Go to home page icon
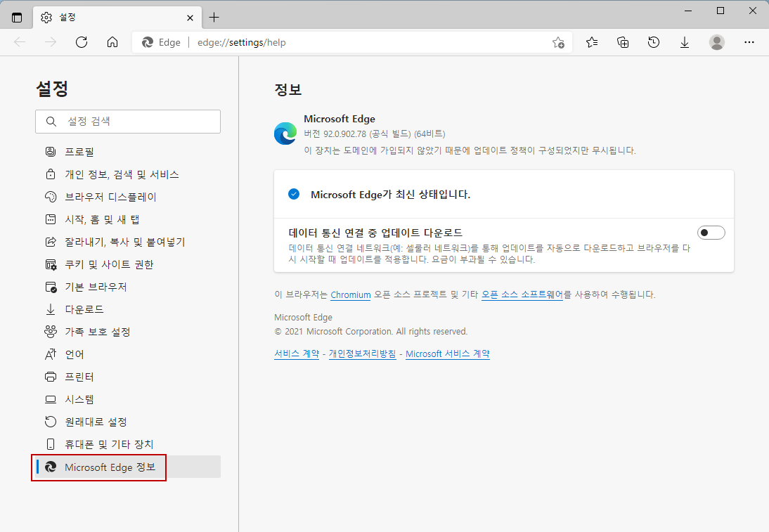The image size is (769, 532). click(112, 42)
